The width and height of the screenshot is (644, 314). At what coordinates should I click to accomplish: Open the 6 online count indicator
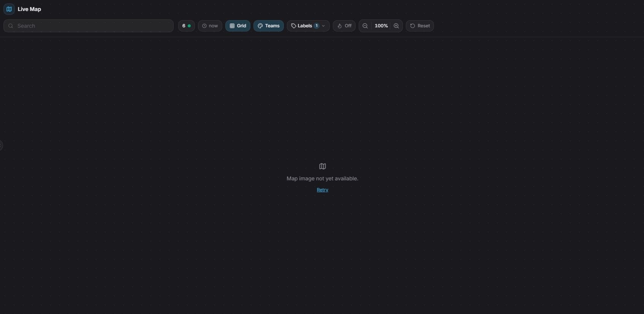[186, 26]
